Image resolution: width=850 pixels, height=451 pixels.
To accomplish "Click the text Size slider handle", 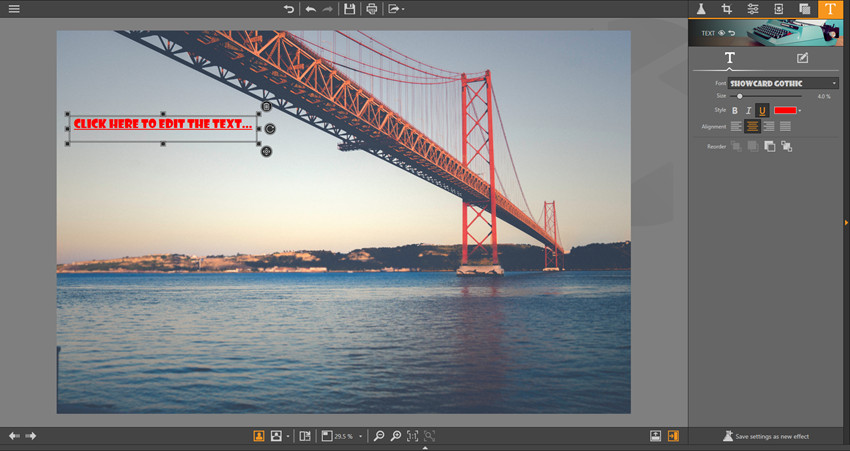I will (x=739, y=96).
